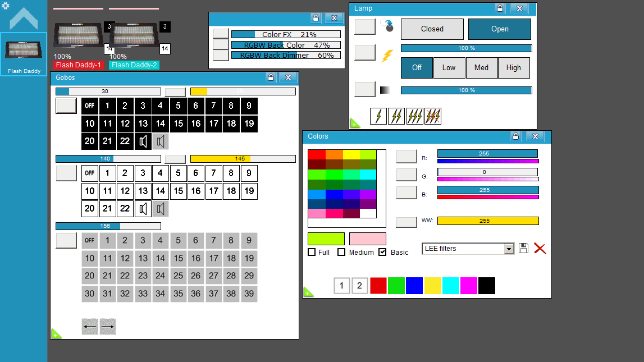Pick the red preset swatch
This screenshot has height=362, width=644.
378,286
